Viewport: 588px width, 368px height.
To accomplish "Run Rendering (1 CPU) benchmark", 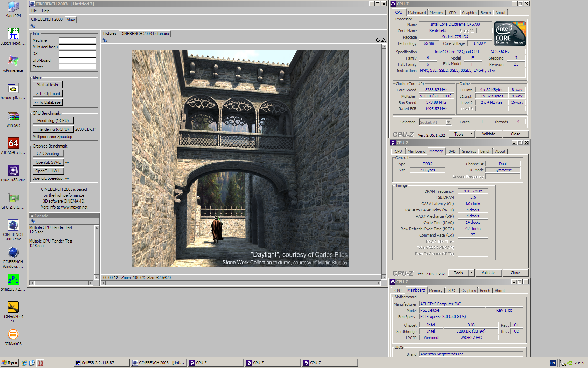I will [x=53, y=121].
